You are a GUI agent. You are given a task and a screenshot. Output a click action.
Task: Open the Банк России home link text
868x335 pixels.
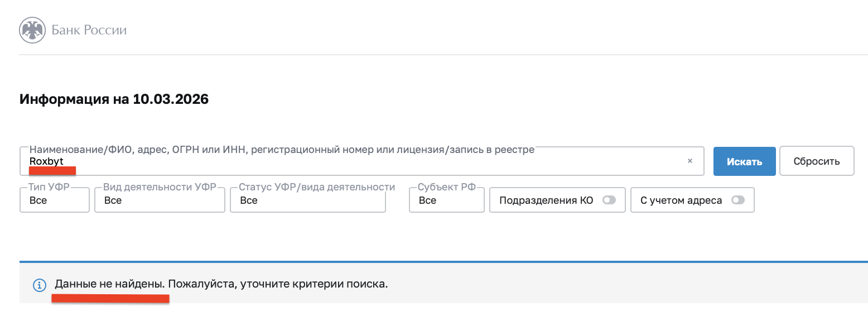click(89, 30)
